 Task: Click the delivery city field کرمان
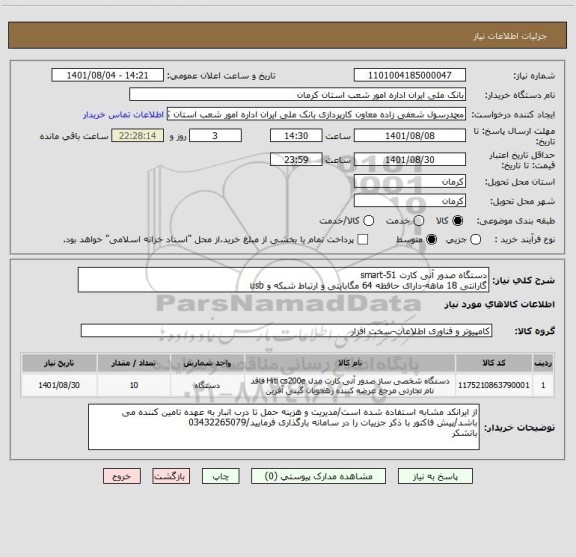pyautogui.click(x=410, y=201)
